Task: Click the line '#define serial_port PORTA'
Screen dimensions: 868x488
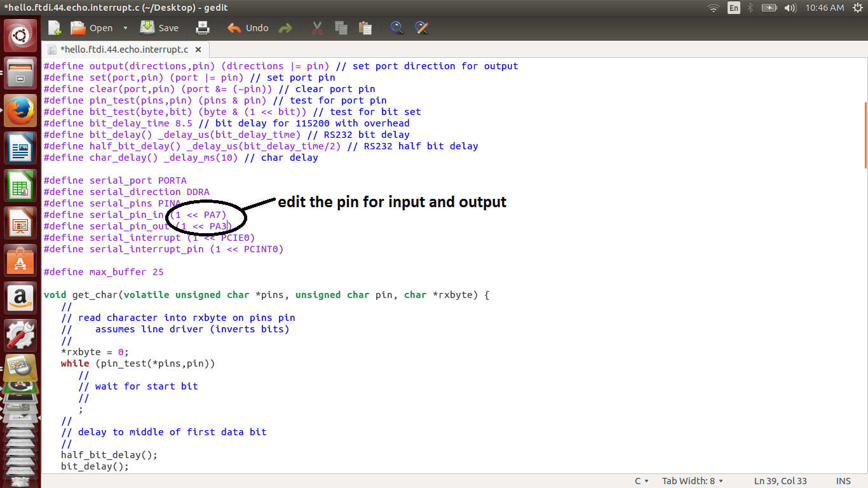Action: [115, 180]
